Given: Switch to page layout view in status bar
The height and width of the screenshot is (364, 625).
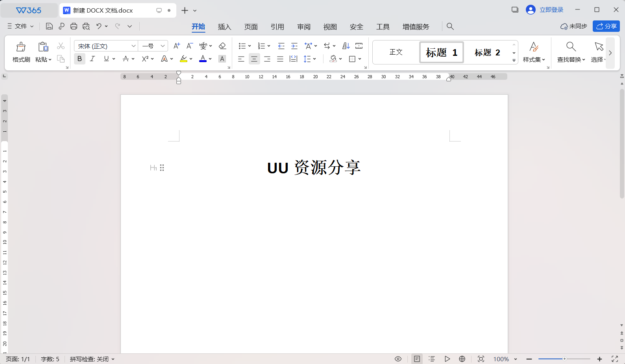Looking at the screenshot, I should tap(417, 359).
